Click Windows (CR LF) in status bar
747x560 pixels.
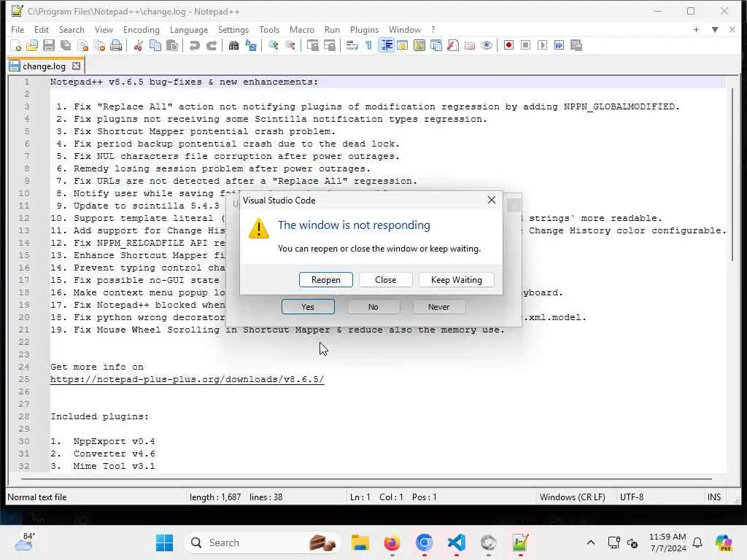pos(572,497)
